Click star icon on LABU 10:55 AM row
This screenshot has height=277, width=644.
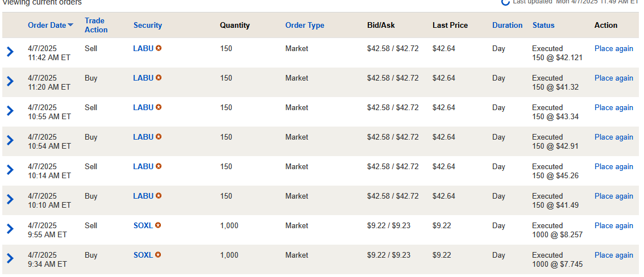[x=159, y=107]
